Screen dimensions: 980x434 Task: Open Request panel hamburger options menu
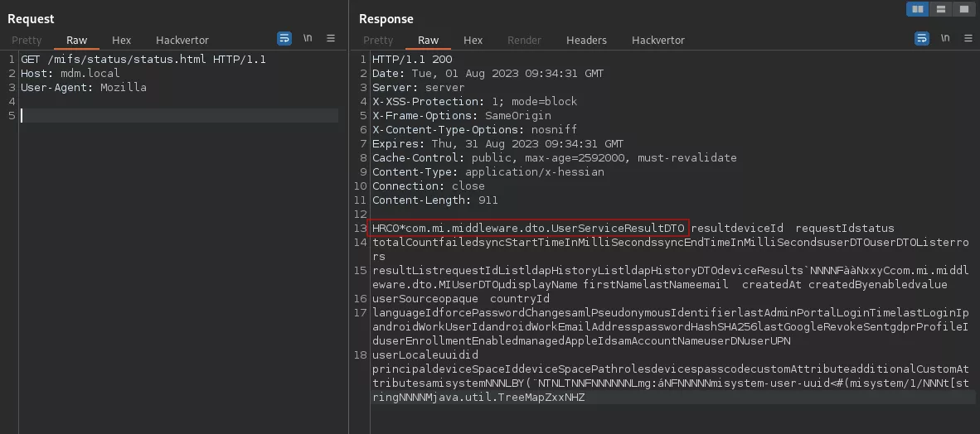331,39
